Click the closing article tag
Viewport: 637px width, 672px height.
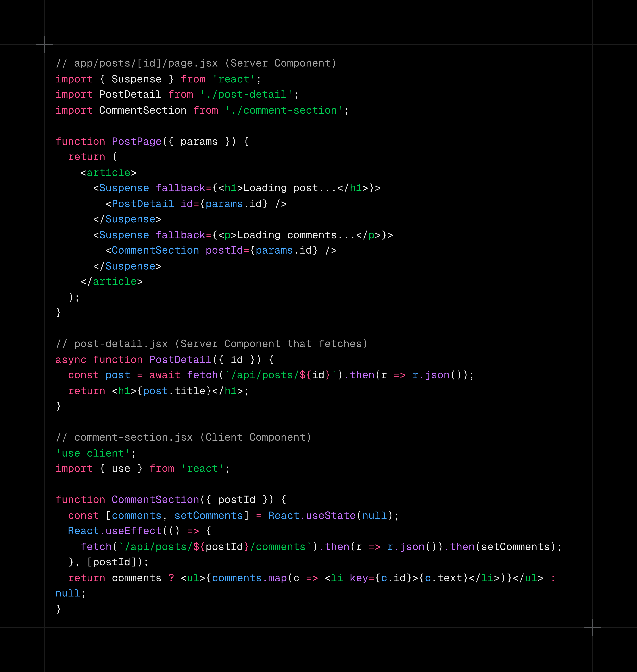click(x=111, y=281)
